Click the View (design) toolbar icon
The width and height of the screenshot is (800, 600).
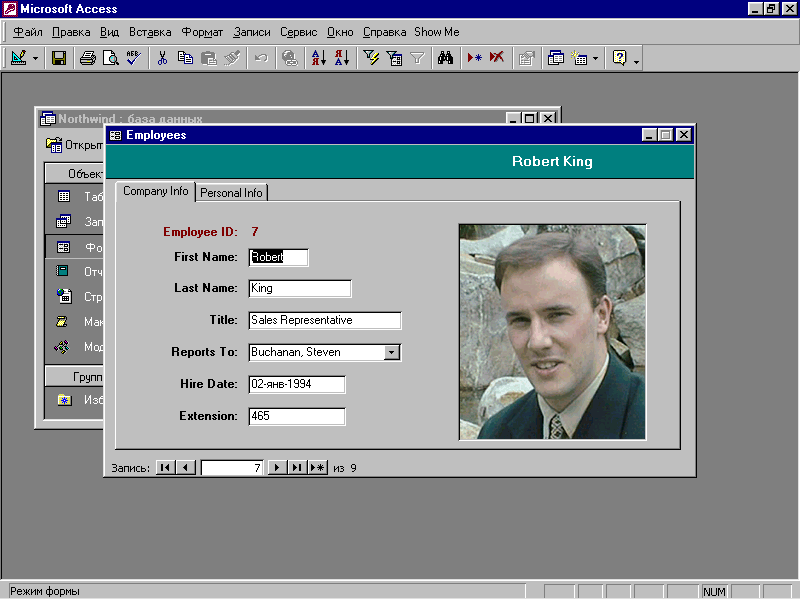coord(18,58)
